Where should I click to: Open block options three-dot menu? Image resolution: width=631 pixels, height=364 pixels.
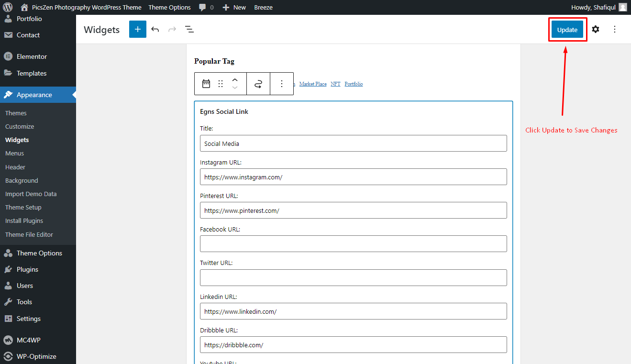pos(282,84)
